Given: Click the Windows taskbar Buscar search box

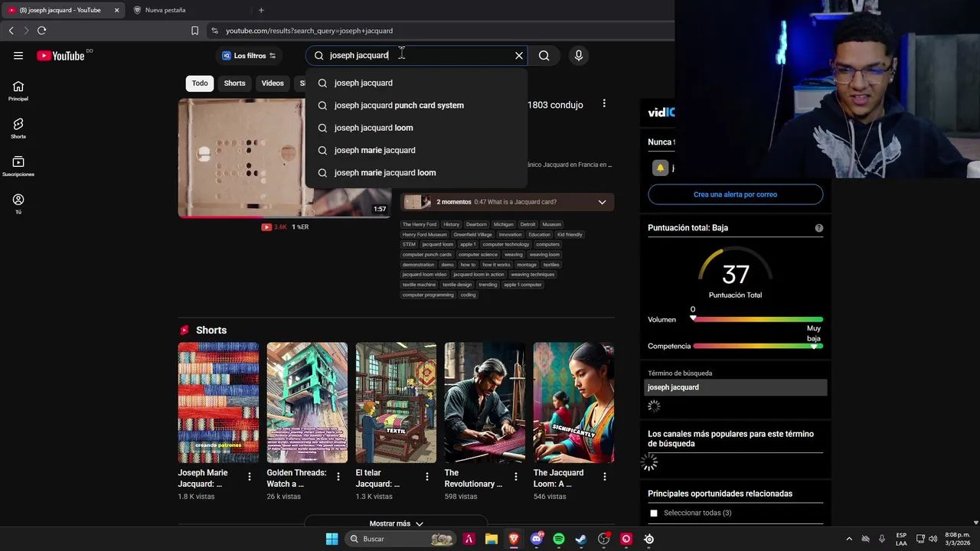Looking at the screenshot, I should coord(400,539).
